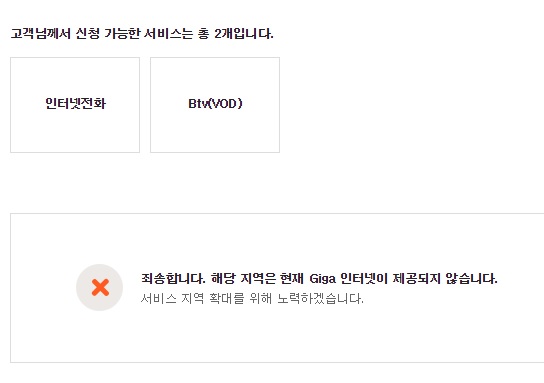Click the gray circle behind the X mark
This screenshot has height=383, width=544.
tap(100, 287)
